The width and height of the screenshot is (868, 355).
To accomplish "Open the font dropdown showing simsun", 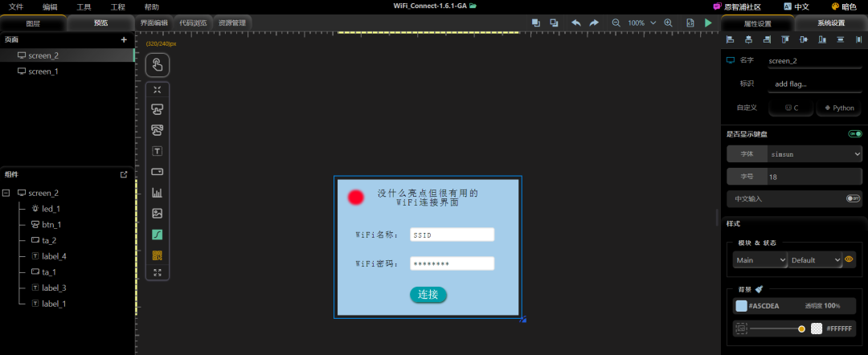I will coord(816,154).
